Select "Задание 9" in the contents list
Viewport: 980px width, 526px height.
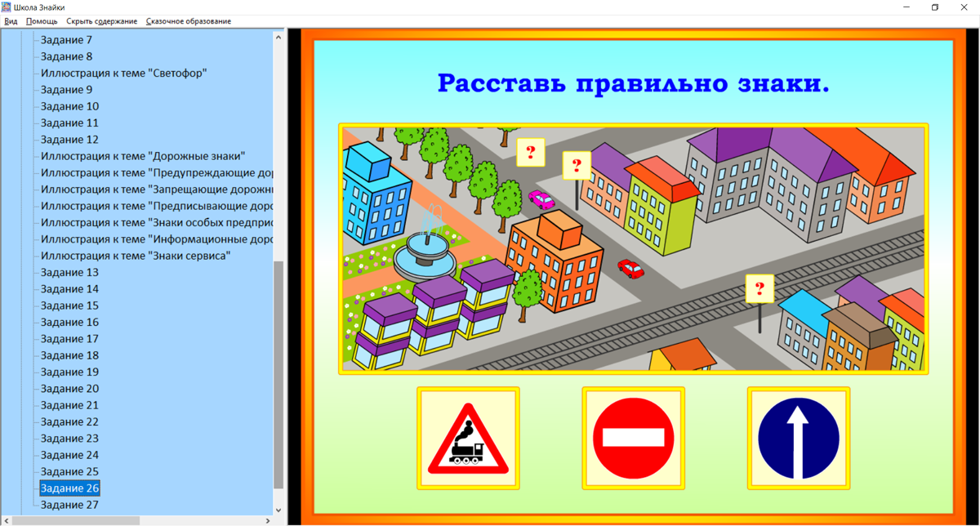(65, 89)
